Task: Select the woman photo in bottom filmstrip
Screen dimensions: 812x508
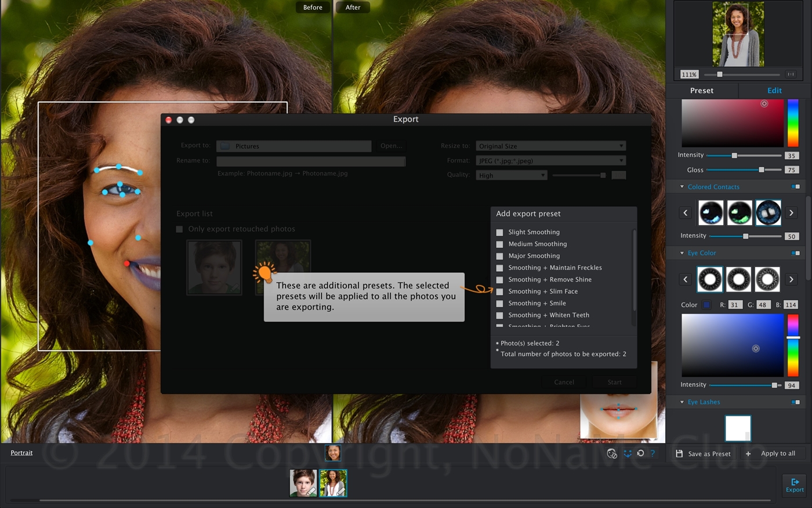Action: click(333, 483)
